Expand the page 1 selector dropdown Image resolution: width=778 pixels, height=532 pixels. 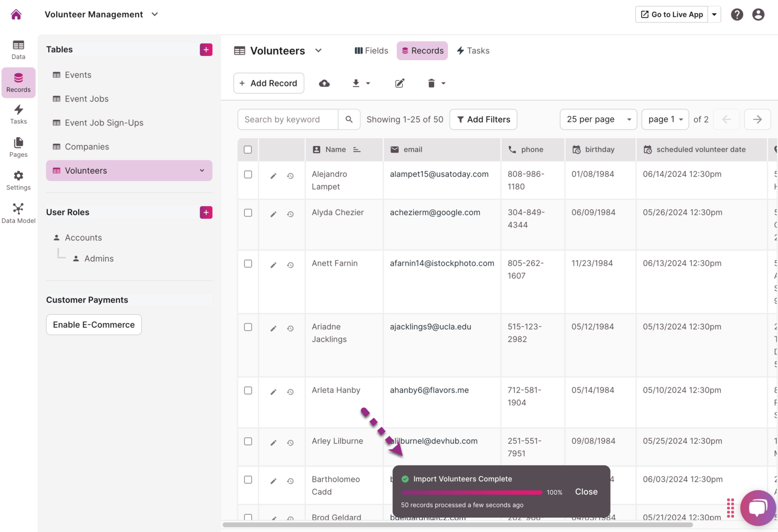click(x=665, y=119)
